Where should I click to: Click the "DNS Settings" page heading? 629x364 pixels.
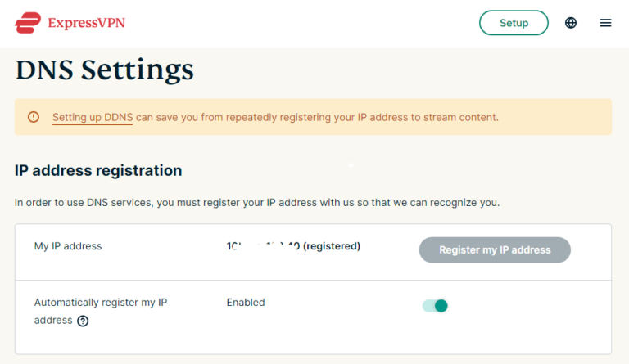[104, 70]
